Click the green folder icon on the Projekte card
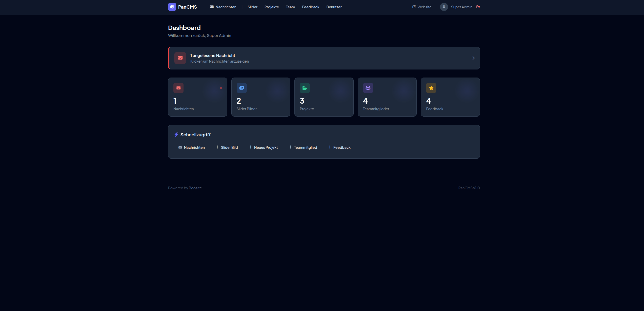644x311 pixels. 305,88
